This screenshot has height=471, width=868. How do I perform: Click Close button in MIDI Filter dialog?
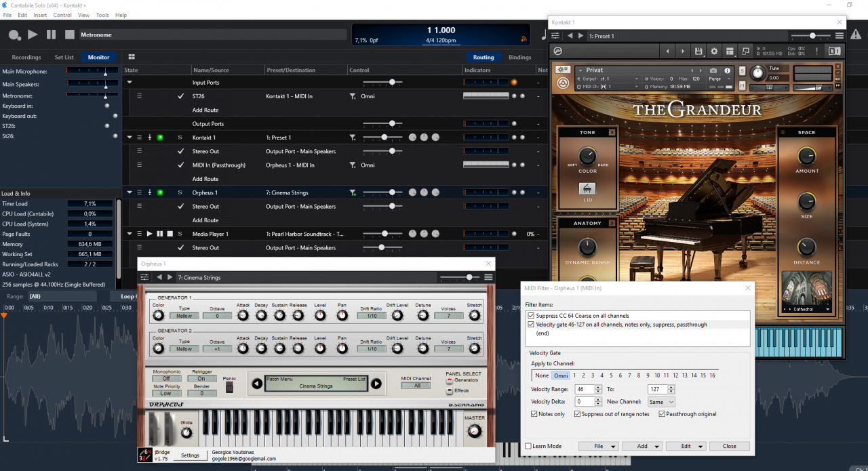coord(730,446)
